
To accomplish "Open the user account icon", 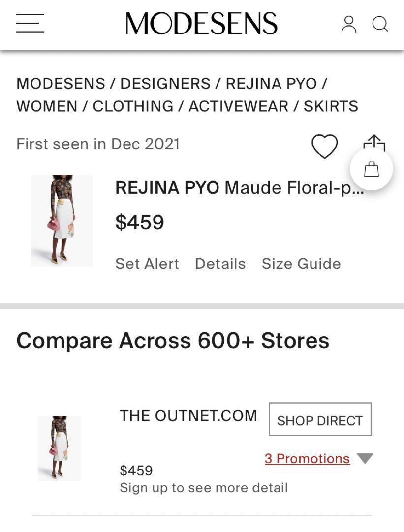I will point(349,25).
